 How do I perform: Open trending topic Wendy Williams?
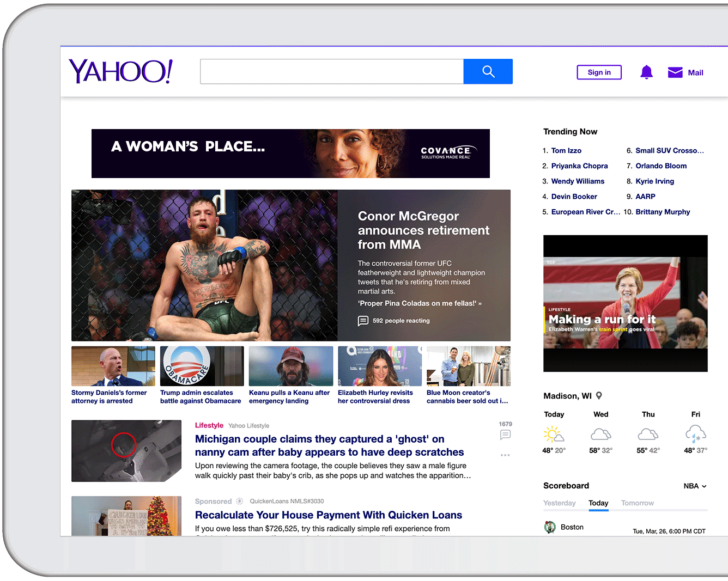click(578, 181)
